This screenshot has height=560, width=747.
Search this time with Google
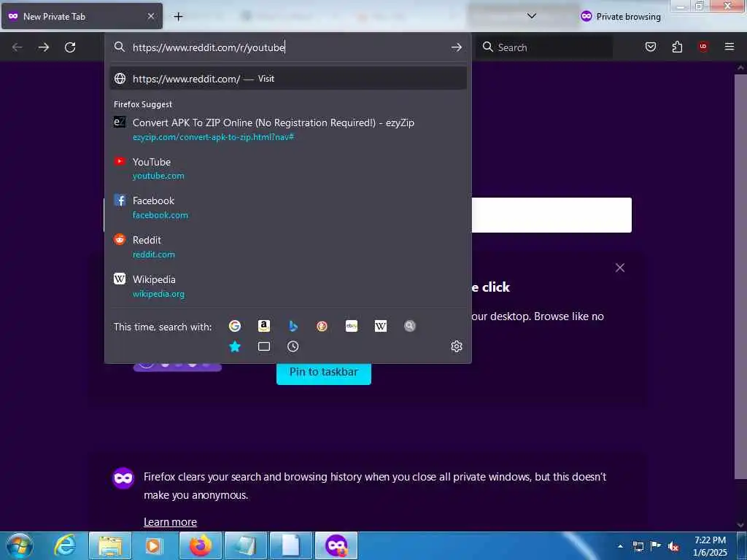click(234, 326)
